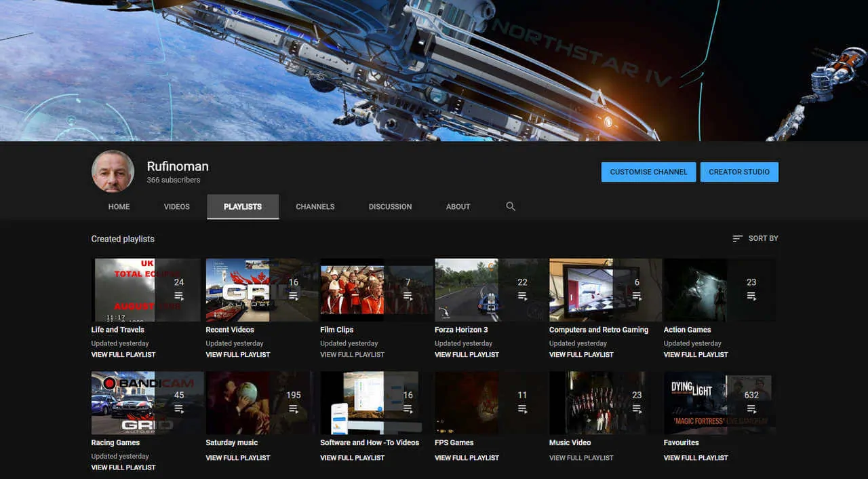
Task: View full playlist for Favourites
Action: pos(696,458)
